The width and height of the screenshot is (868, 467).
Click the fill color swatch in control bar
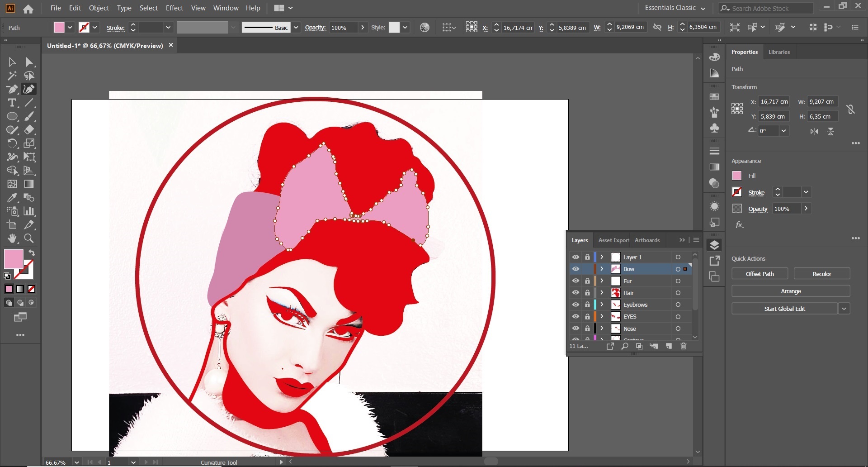click(59, 28)
